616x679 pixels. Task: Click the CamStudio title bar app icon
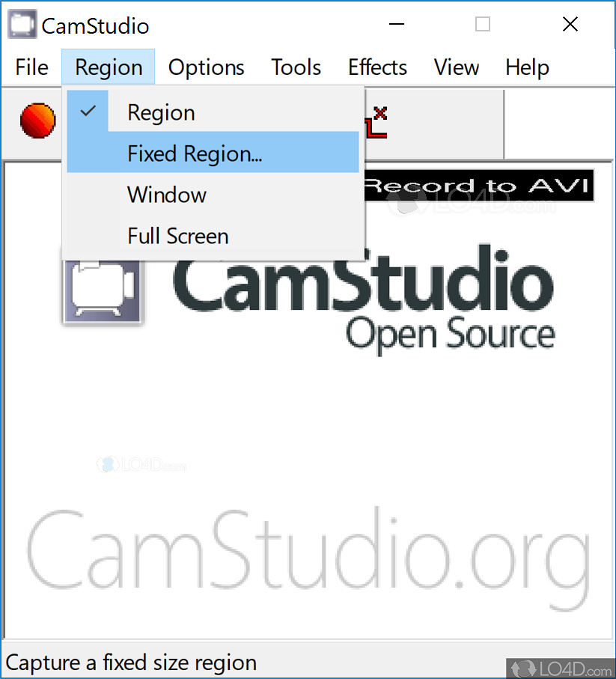coord(22,24)
